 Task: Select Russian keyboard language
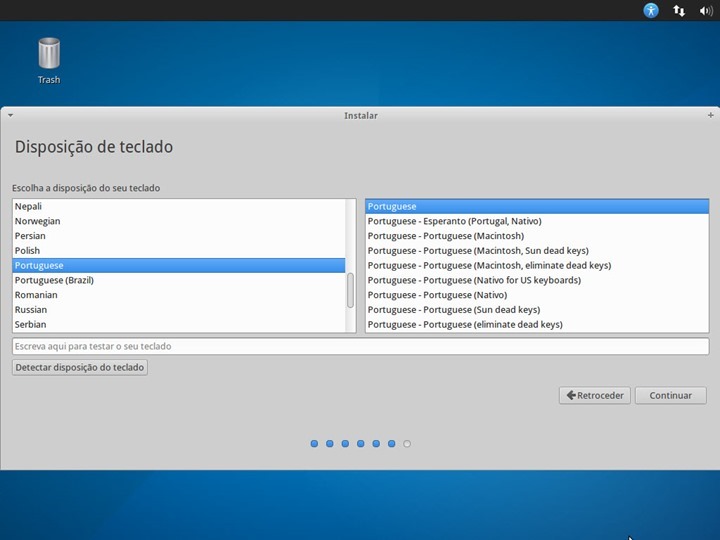(x=179, y=309)
